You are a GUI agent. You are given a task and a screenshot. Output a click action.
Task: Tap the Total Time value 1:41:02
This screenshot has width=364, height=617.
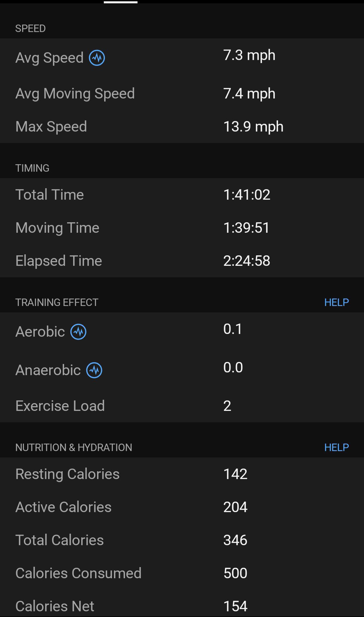click(247, 195)
